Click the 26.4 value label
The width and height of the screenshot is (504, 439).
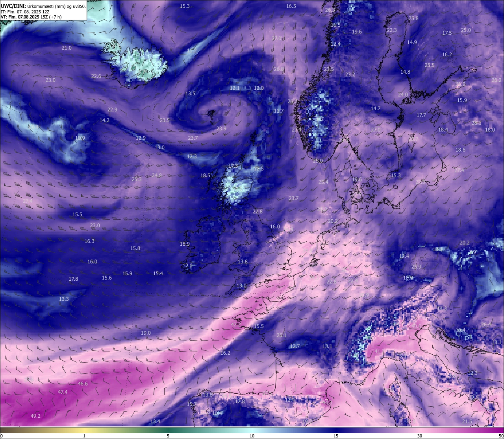coord(486,324)
